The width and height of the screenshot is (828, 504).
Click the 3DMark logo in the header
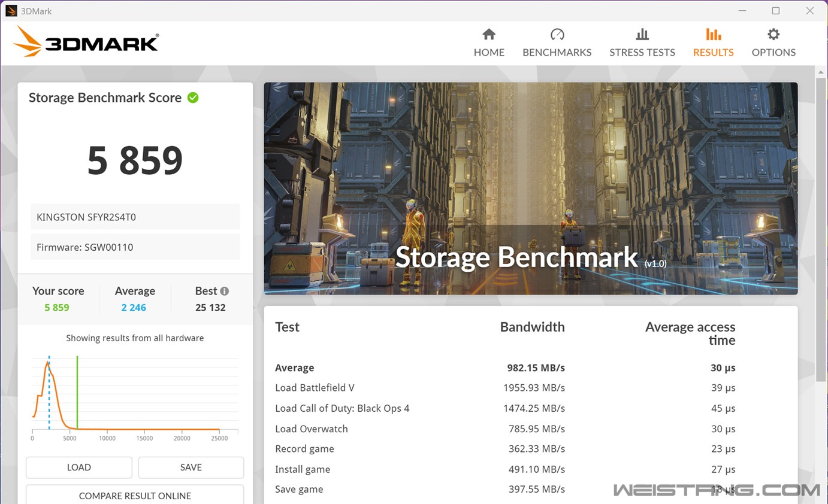pyautogui.click(x=86, y=42)
